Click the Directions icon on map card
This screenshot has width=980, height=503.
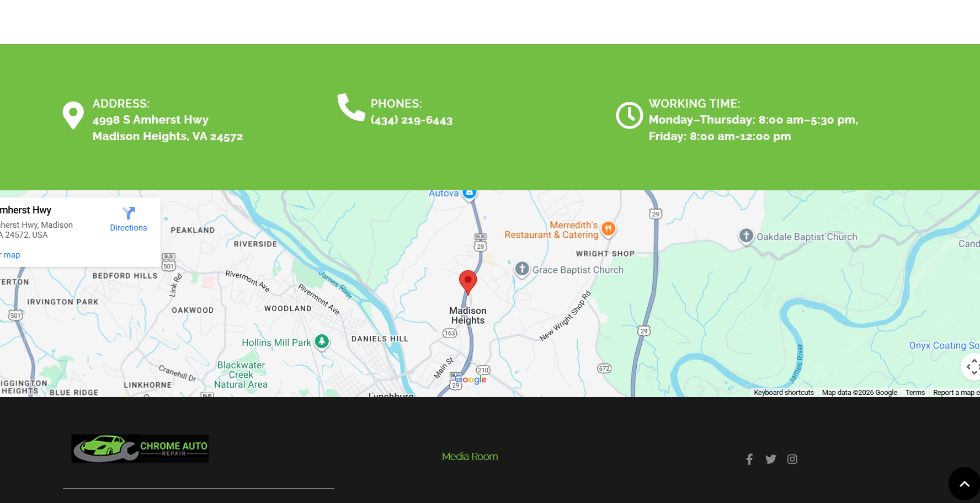click(129, 213)
